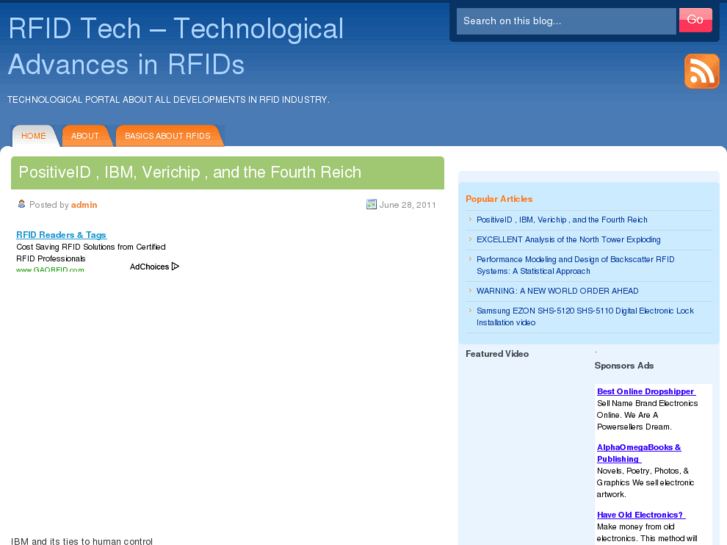The height and width of the screenshot is (545, 727).
Task: Click the 'Popular Articles' heading
Action: pos(499,199)
